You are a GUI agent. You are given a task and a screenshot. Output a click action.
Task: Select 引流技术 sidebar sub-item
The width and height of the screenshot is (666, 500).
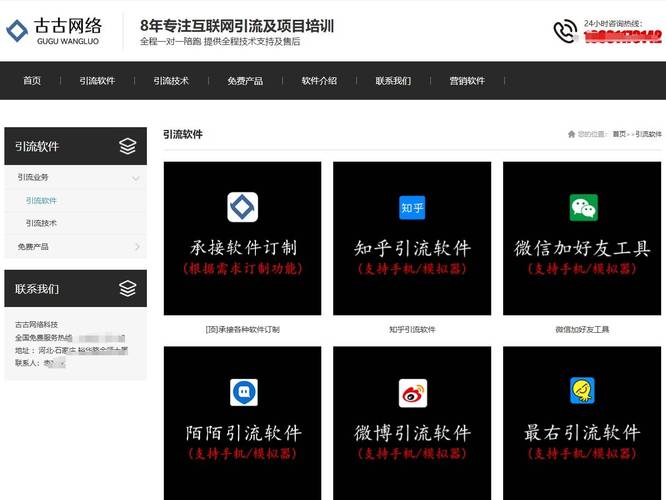41,223
